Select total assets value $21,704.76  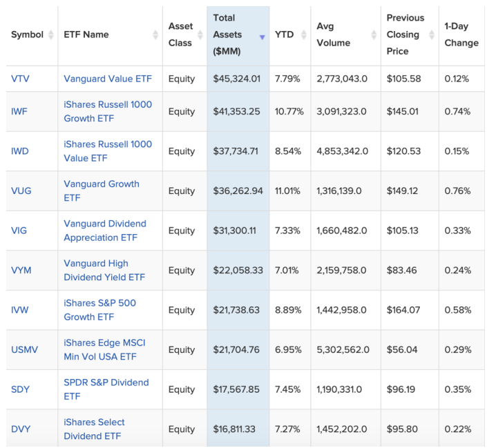(x=236, y=350)
